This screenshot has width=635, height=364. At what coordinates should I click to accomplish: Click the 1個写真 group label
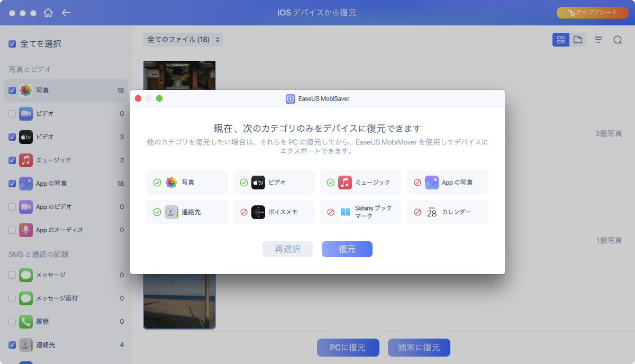609,240
